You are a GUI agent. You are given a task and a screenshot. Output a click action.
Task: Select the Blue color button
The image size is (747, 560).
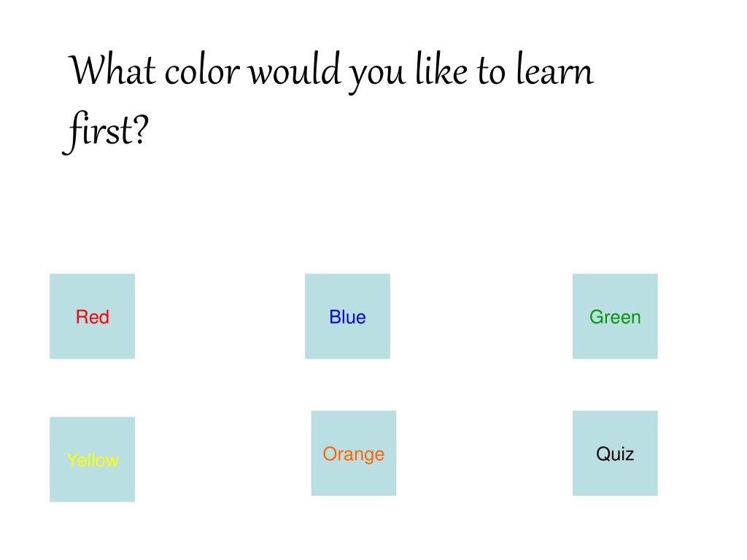point(347,316)
